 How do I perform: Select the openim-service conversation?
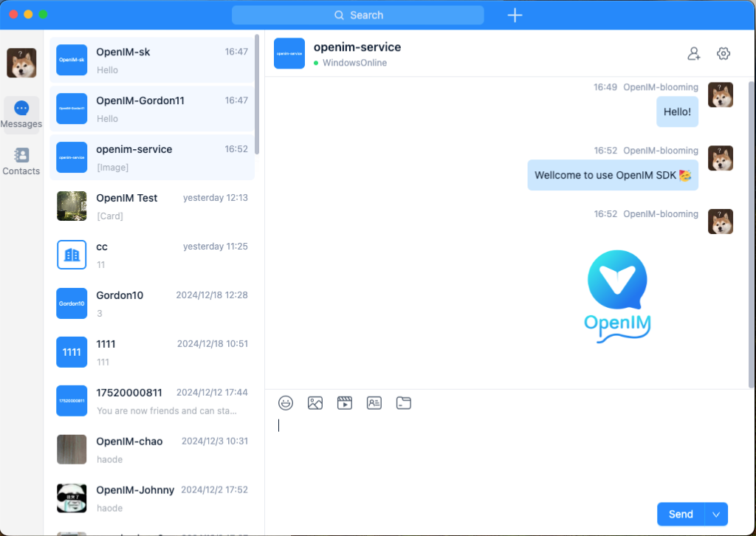152,157
